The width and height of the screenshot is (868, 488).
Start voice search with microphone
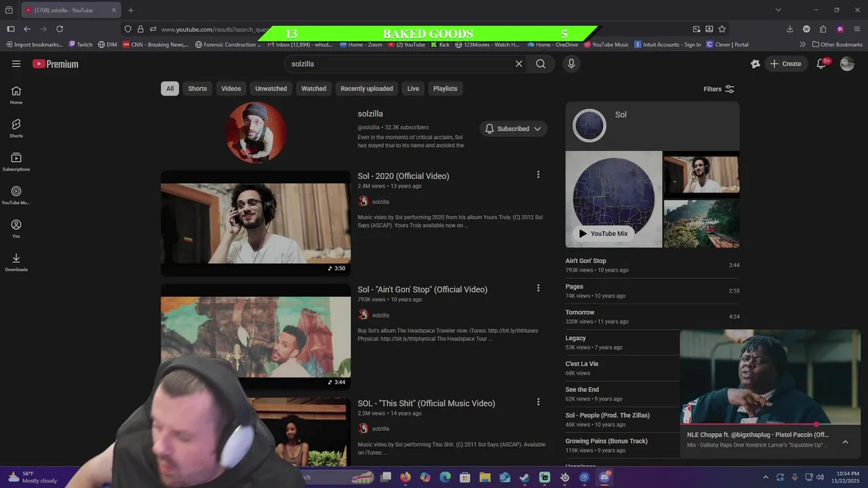coord(571,64)
